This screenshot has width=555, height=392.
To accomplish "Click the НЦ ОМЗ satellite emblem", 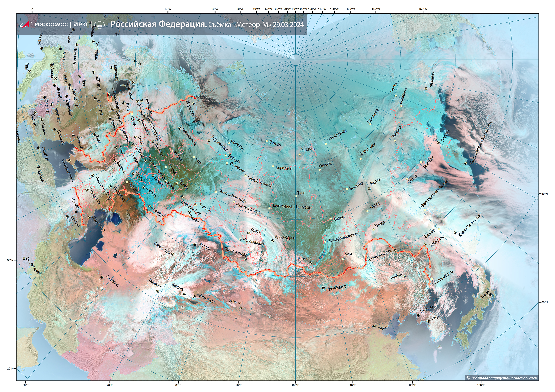I will click(x=99, y=24).
